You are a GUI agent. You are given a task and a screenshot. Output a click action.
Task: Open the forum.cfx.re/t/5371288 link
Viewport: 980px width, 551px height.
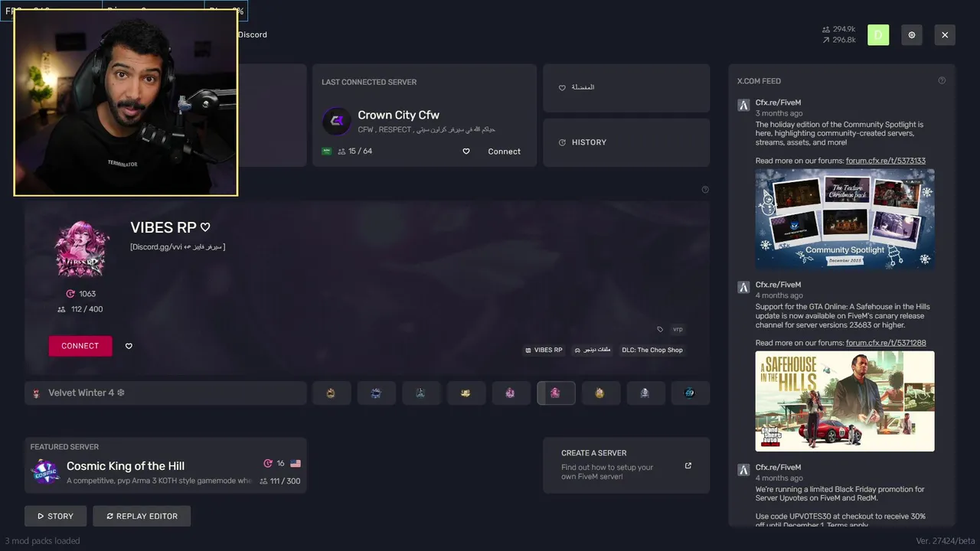pos(886,343)
